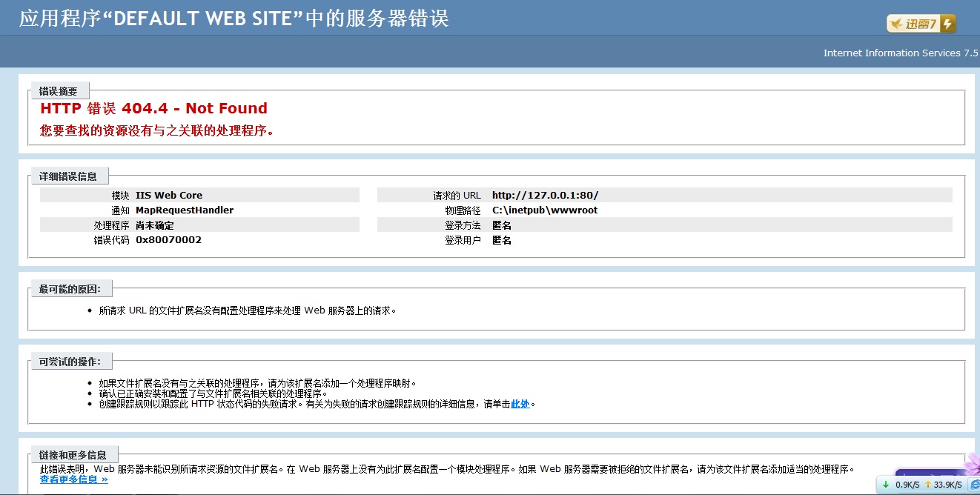This screenshot has width=980, height=495.
Task: Click the error code 0x80070002
Action: point(168,240)
